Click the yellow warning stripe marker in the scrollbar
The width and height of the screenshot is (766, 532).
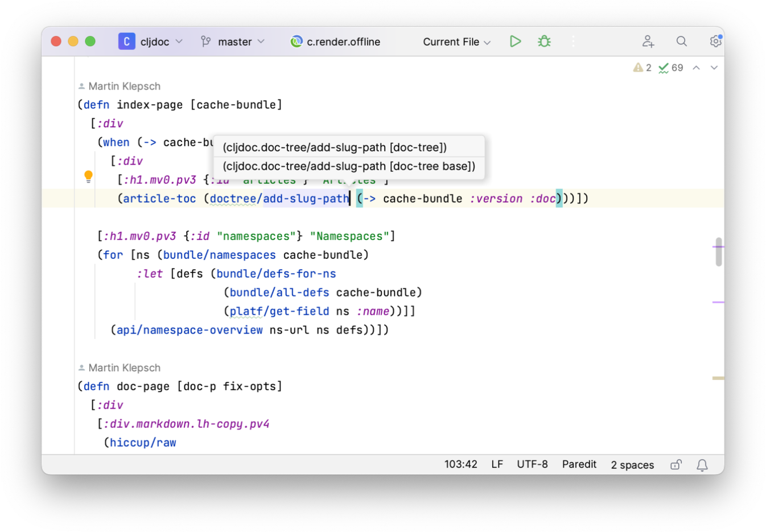718,378
